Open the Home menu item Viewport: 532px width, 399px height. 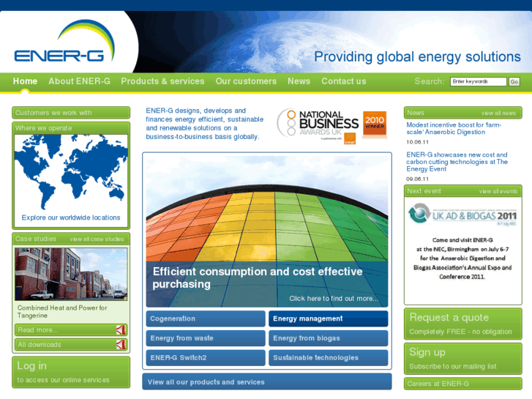[25, 81]
